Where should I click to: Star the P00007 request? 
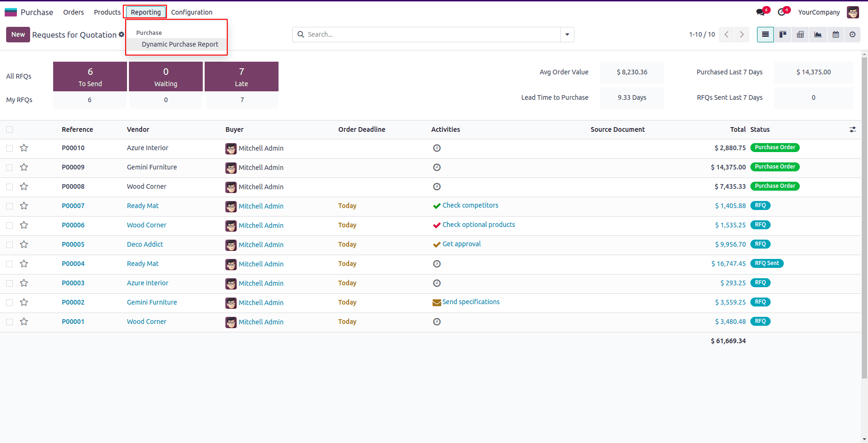click(x=24, y=206)
